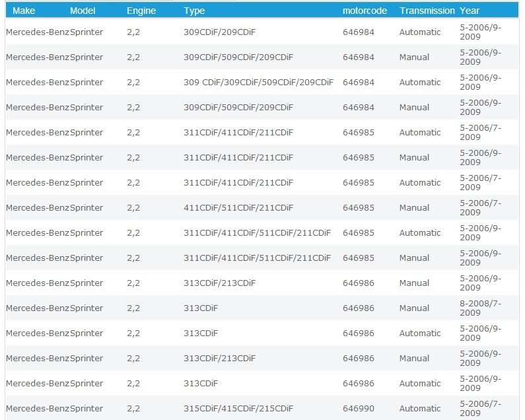Click engine 2,2 in the 8-2008/7-2009 row
The image size is (525, 420).
tap(133, 308)
